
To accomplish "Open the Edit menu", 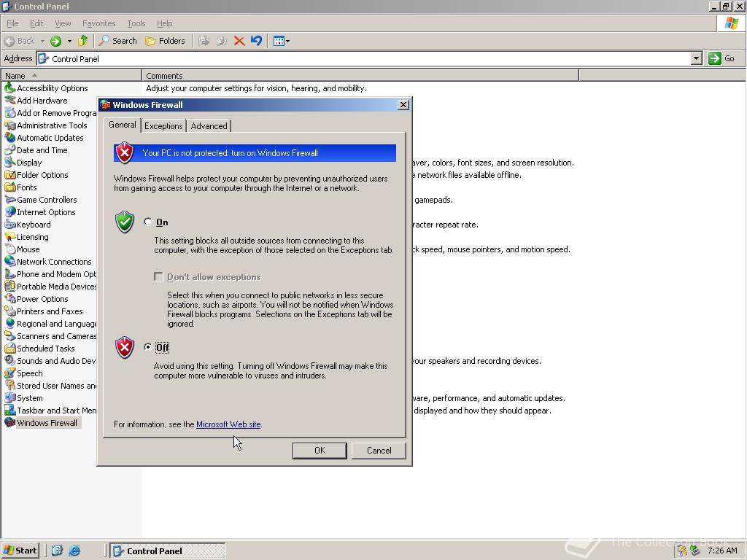I will point(36,23).
